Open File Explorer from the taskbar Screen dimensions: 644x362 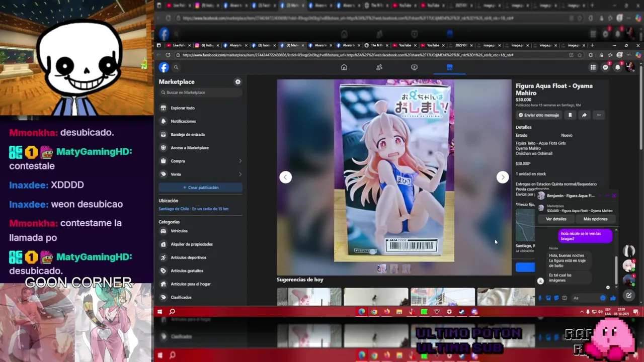click(399, 312)
